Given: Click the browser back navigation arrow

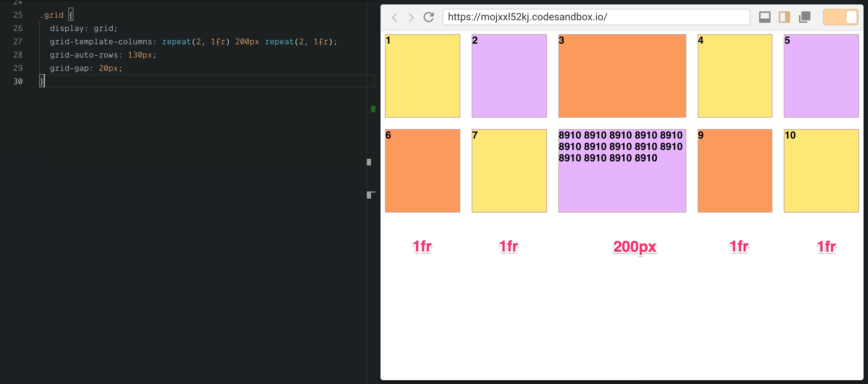Looking at the screenshot, I should click(394, 17).
